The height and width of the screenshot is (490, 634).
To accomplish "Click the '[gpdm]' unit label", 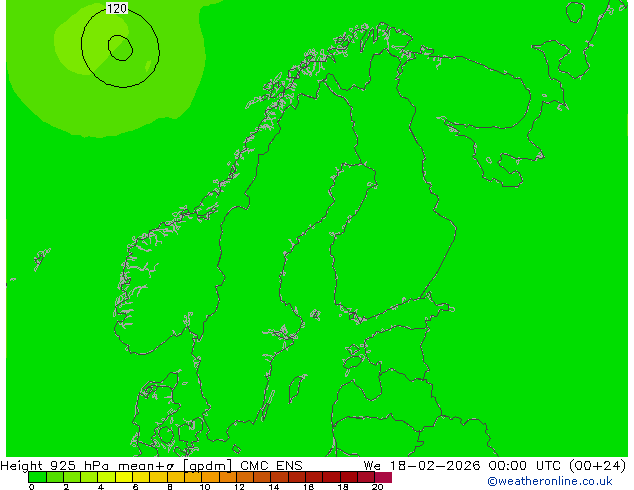I will click(x=208, y=466).
